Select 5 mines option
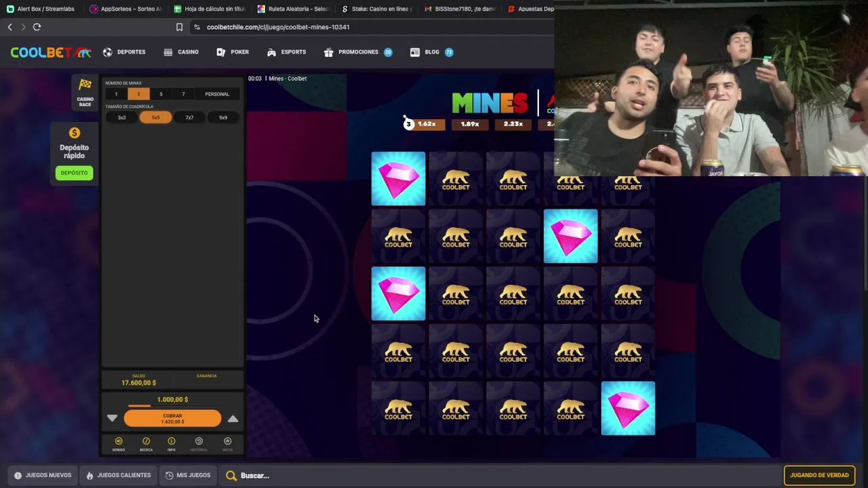Screen dimensions: 868x488 (x=161, y=94)
